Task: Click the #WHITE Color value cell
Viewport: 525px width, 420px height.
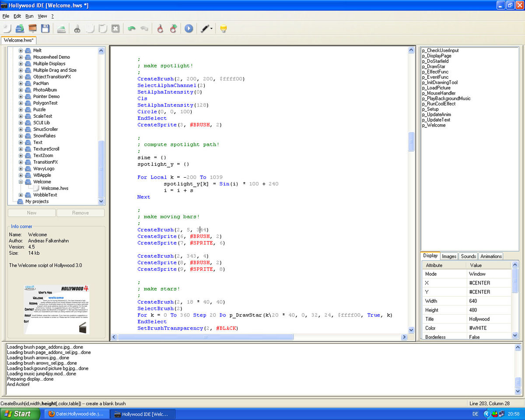Action: click(x=489, y=328)
